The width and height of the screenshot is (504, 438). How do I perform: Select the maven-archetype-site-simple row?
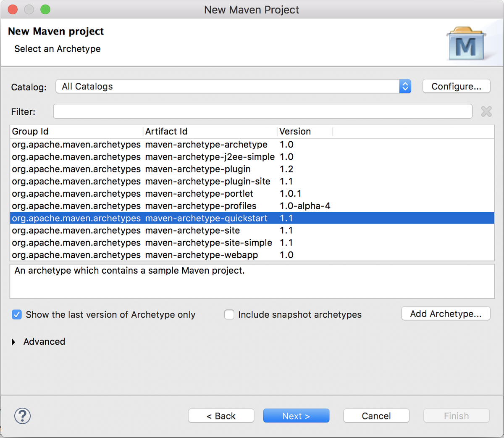252,243
